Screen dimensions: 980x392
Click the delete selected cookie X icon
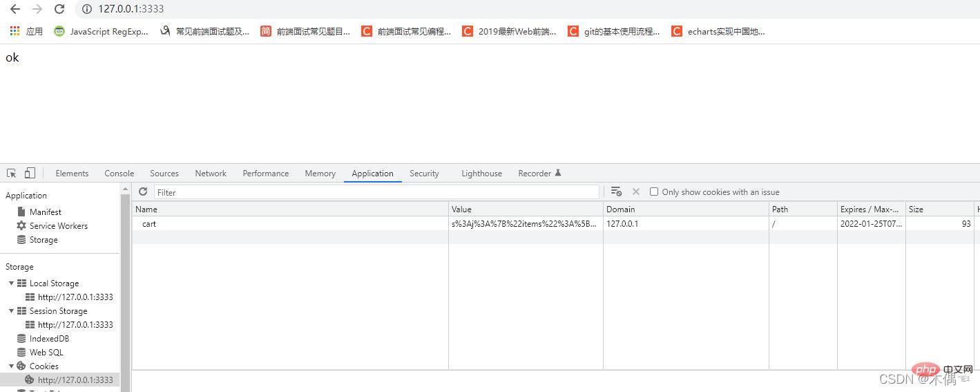[636, 192]
